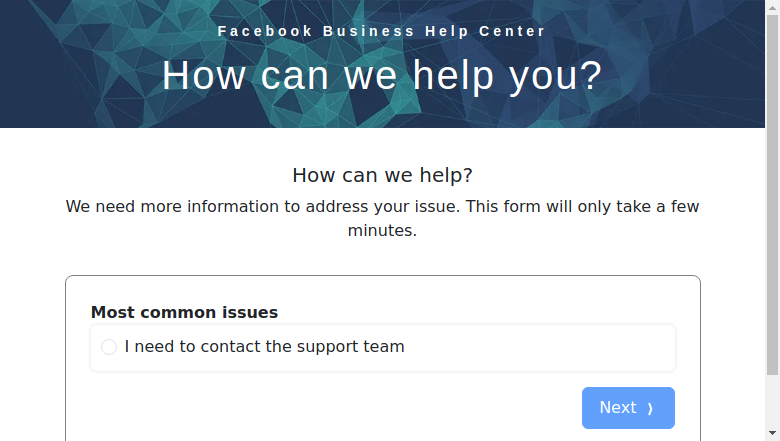
Task: Select the contact support team radio button
Action: pyautogui.click(x=109, y=347)
